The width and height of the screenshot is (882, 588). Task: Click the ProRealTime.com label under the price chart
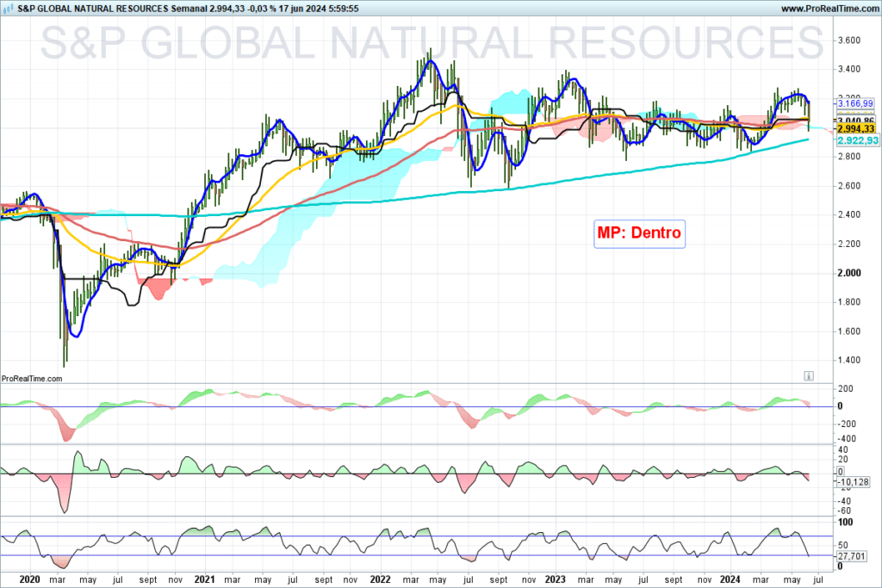click(32, 379)
